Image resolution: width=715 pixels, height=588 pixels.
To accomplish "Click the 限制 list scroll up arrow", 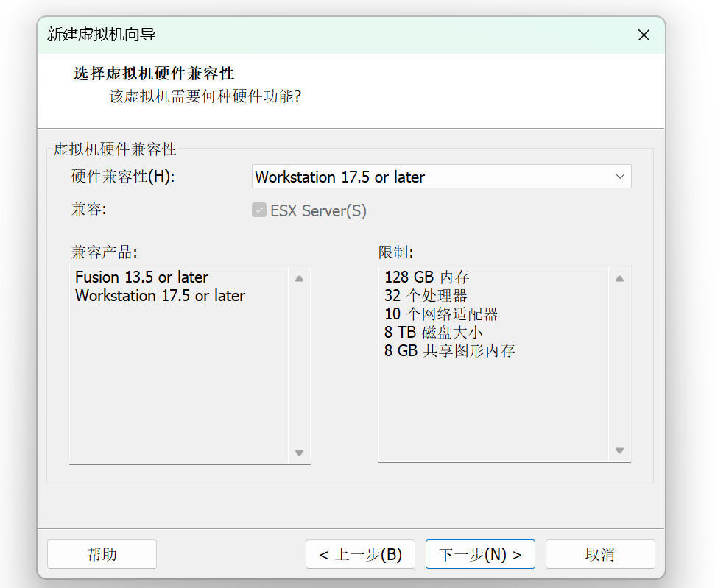I will 619,278.
